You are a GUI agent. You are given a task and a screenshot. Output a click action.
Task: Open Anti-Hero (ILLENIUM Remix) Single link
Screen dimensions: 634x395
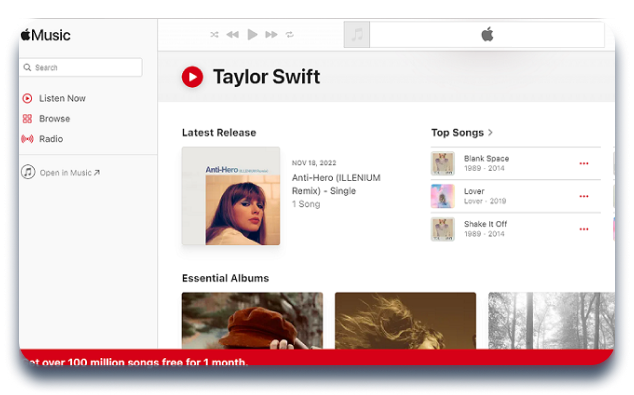[x=336, y=184]
